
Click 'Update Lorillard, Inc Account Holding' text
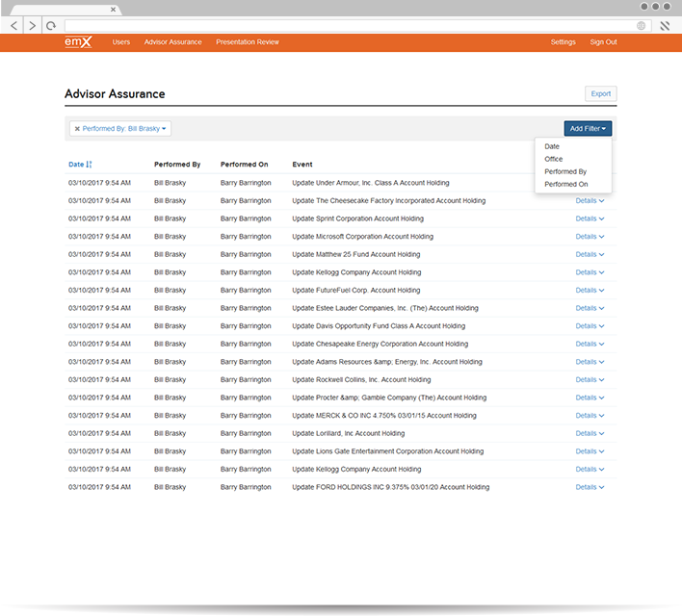click(x=348, y=433)
